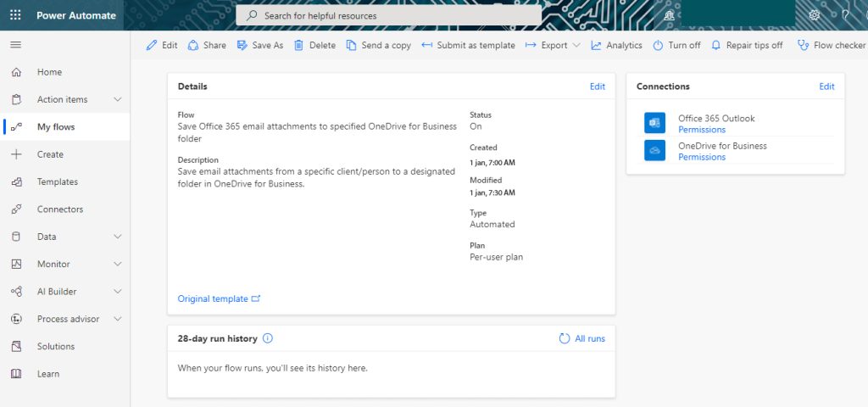This screenshot has height=407, width=868.
Task: Select Send a copy in toolbar
Action: pyautogui.click(x=379, y=46)
